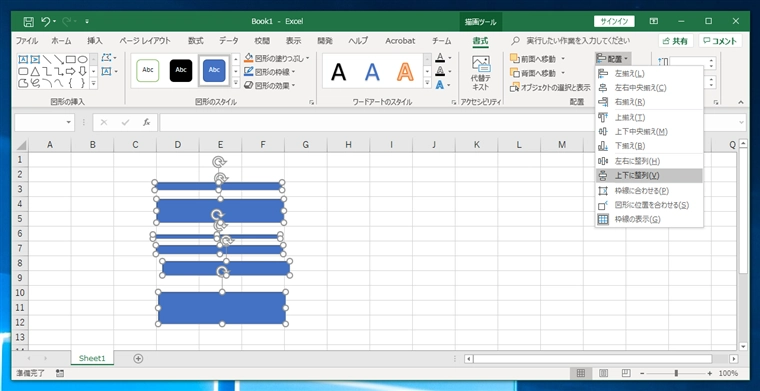Click the コメント comments button

[720, 41]
